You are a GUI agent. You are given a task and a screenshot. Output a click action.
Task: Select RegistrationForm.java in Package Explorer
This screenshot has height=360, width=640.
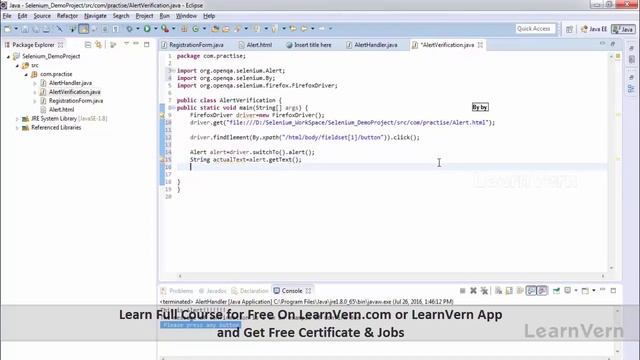click(76, 101)
